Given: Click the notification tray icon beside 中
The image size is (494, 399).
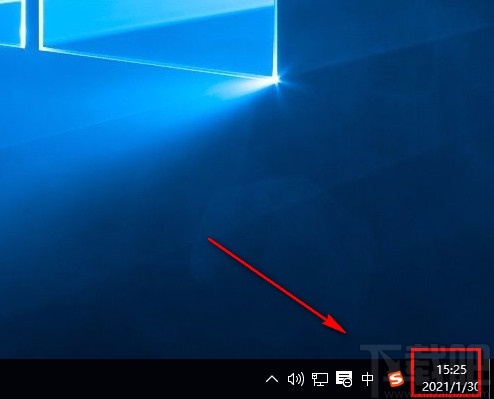Looking at the screenshot, I should point(344,379).
